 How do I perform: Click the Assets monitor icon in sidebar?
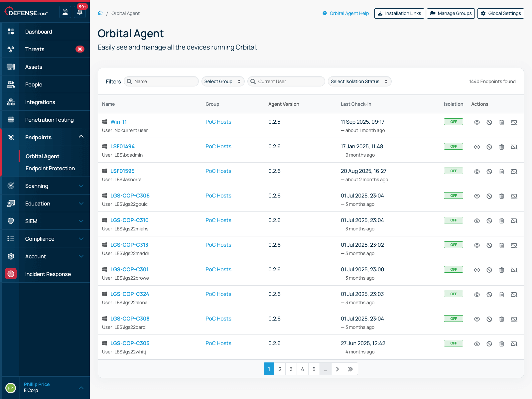tap(11, 66)
